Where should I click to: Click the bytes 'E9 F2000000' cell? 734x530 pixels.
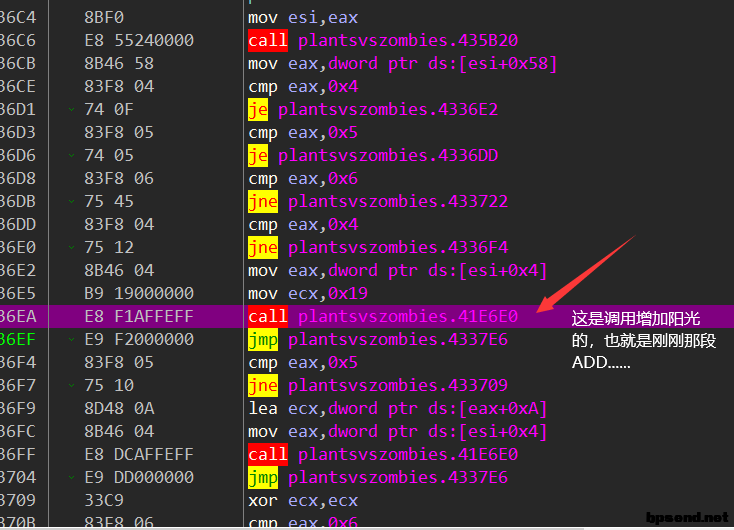139,339
